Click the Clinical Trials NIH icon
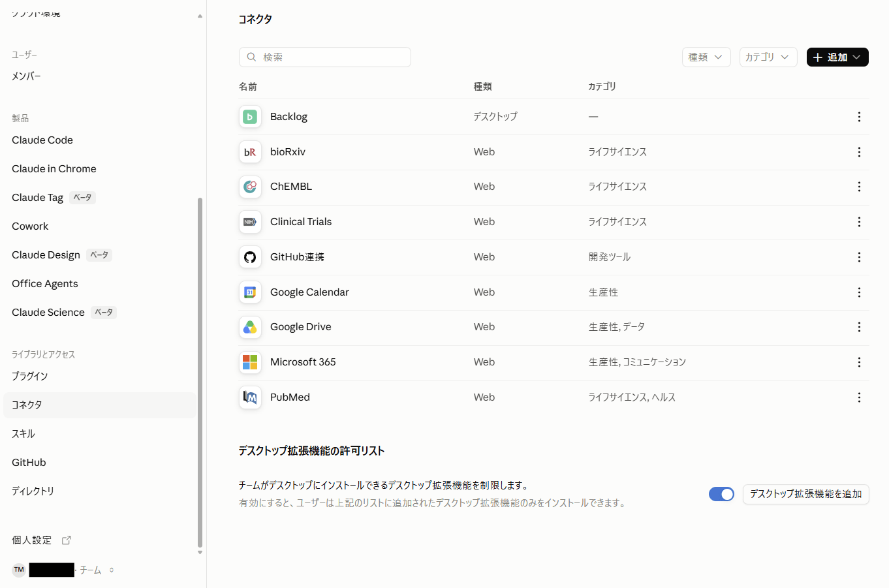The image size is (889, 588). [x=250, y=222]
